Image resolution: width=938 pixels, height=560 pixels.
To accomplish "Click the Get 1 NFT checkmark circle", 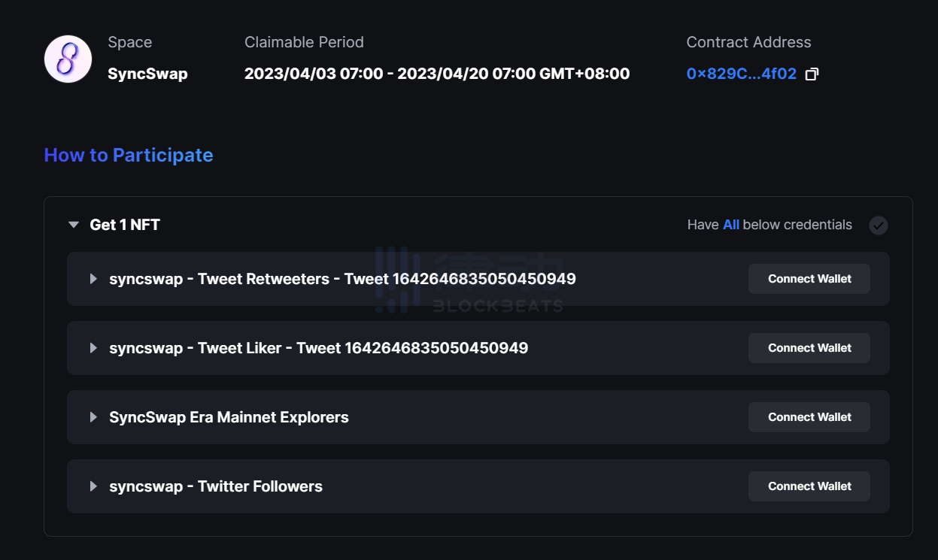I will [x=878, y=226].
